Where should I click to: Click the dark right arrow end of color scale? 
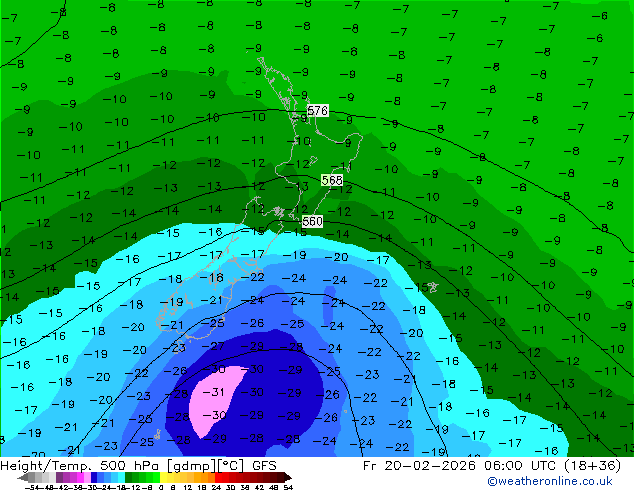coord(287,477)
